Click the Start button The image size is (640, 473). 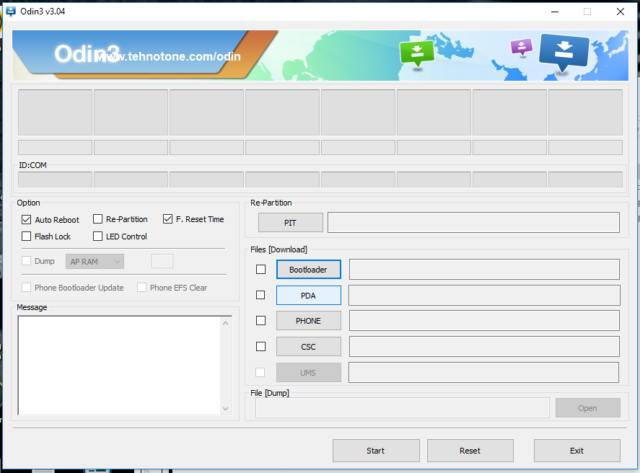(376, 451)
